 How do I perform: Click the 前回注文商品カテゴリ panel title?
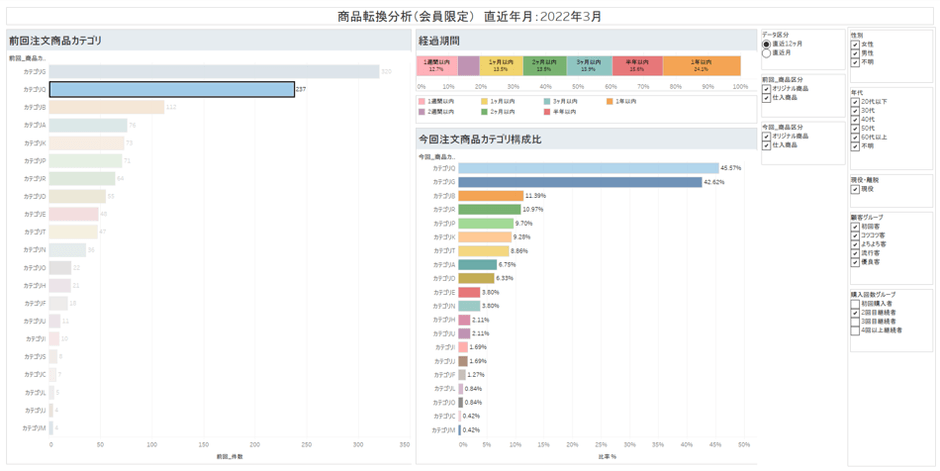(54, 41)
